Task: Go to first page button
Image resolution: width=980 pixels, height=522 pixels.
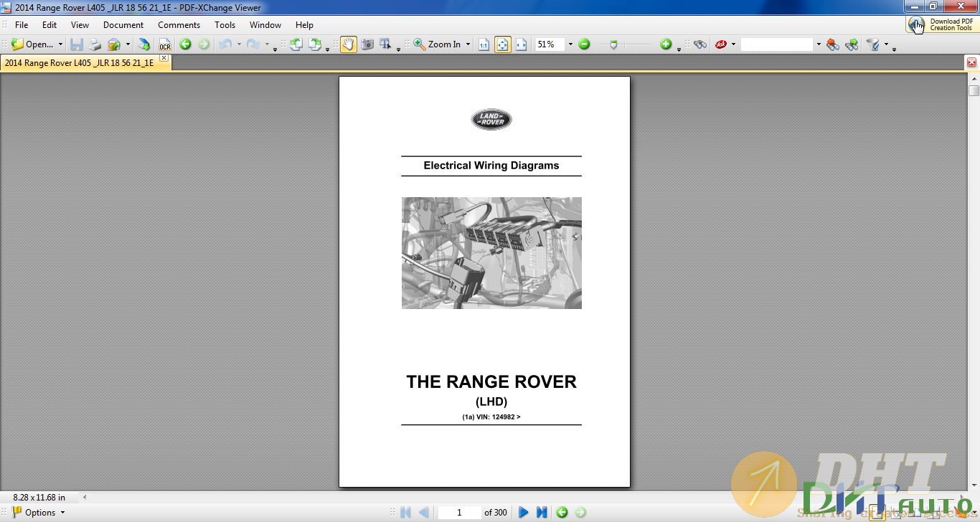Action: coord(405,512)
